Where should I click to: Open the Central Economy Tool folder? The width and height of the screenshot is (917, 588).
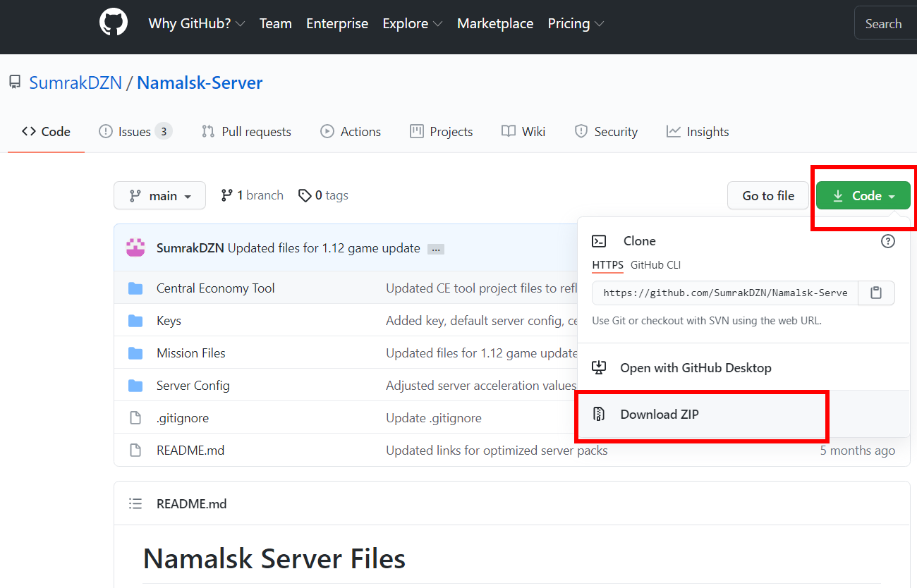(x=216, y=288)
